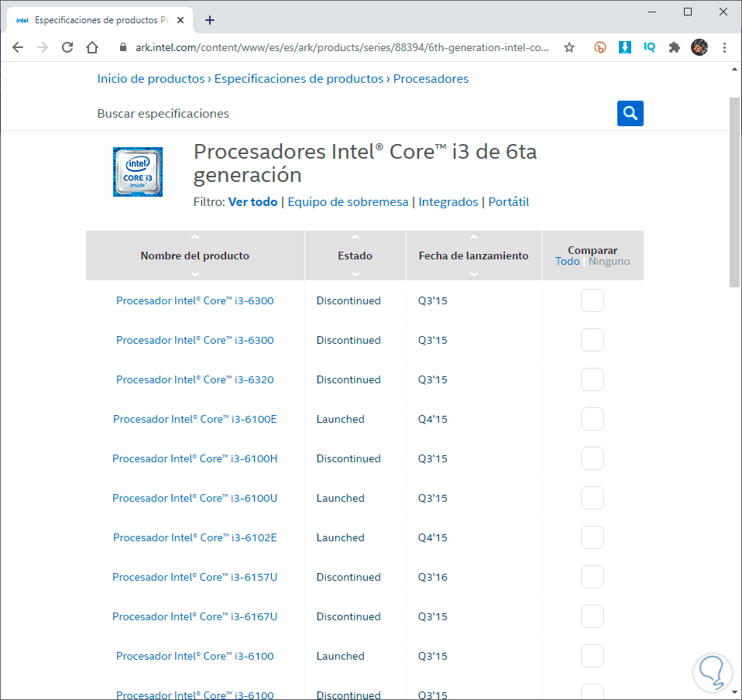Filter by Equipo de sobremesa
The height and width of the screenshot is (700, 742).
pyautogui.click(x=348, y=202)
